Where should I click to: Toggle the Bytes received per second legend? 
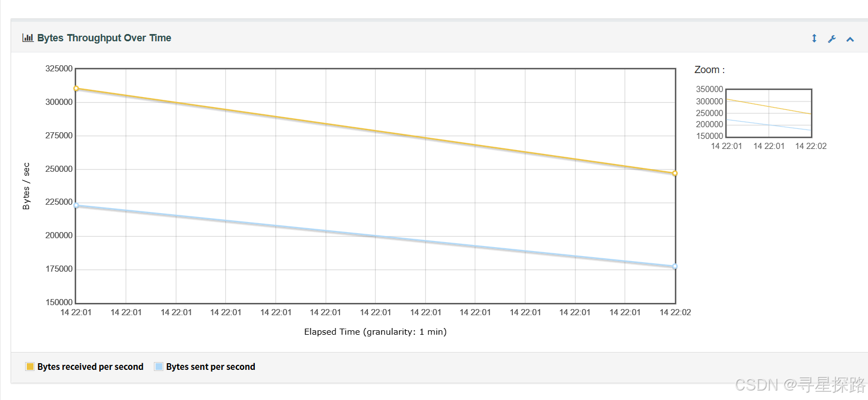coord(84,367)
